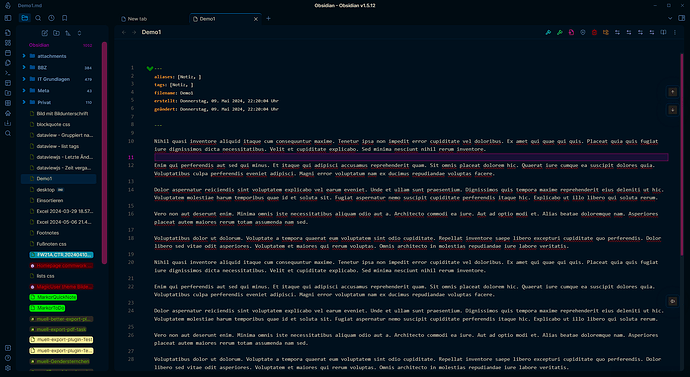This screenshot has height=377, width=690.
Task: Open the help icon in ribbon
Action: coord(7,358)
